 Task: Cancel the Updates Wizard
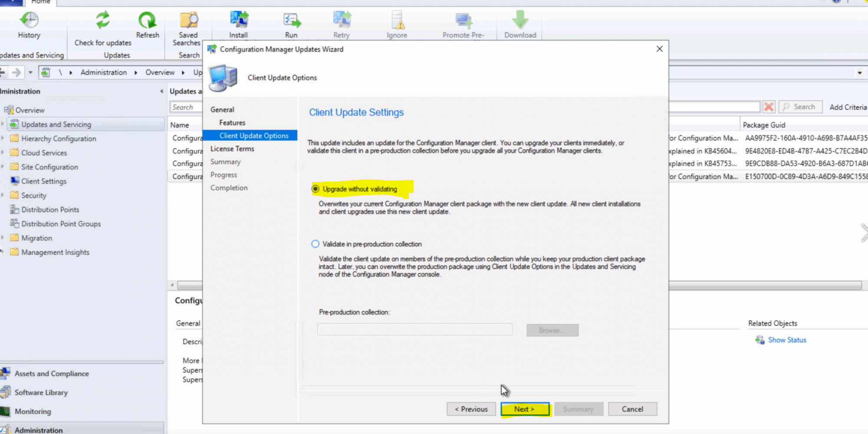click(x=632, y=409)
